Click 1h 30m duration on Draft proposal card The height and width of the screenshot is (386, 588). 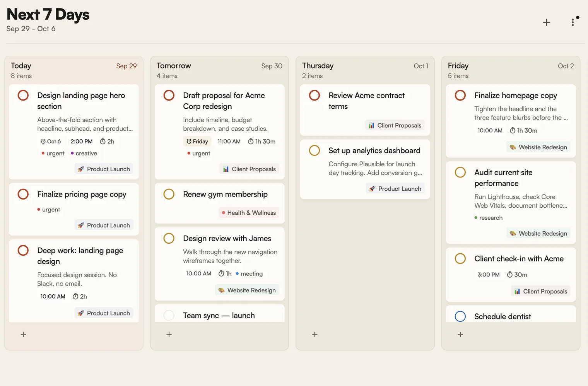coord(262,142)
